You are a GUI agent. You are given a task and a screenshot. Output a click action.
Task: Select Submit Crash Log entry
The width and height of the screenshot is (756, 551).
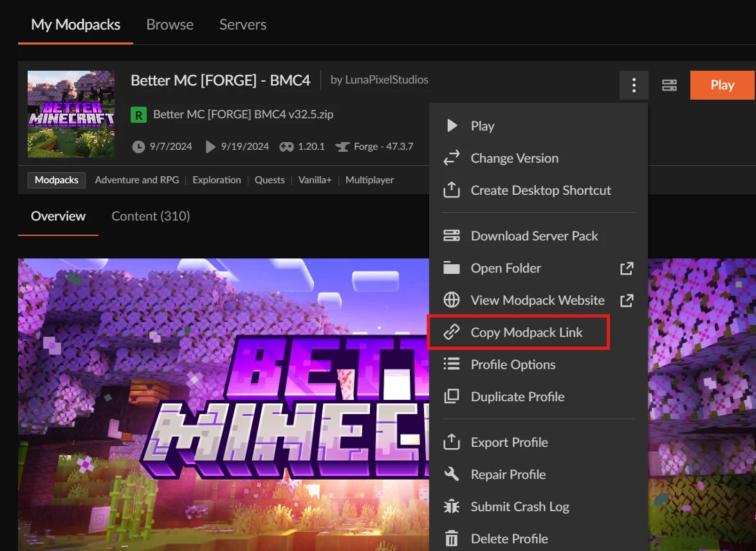pyautogui.click(x=538, y=507)
